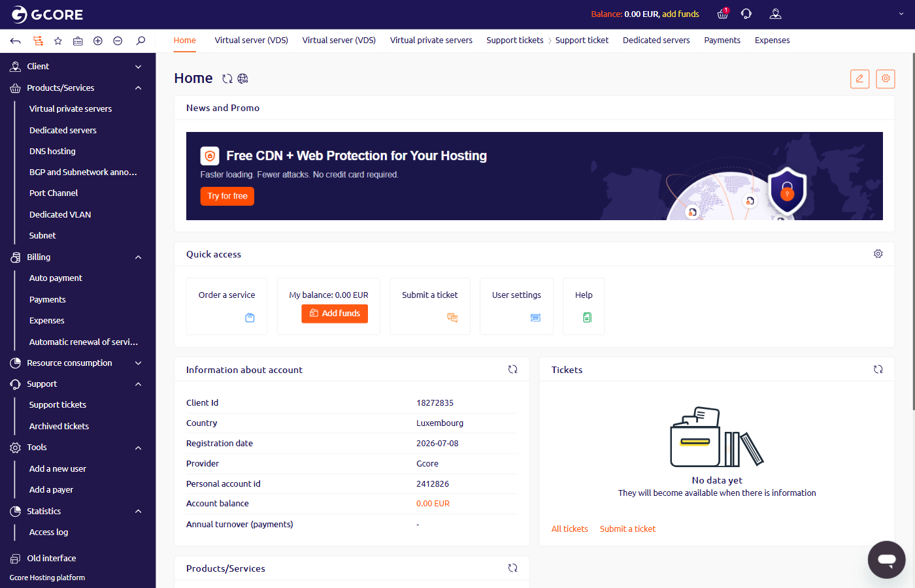Image resolution: width=915 pixels, height=588 pixels.
Task: Switch to the Home tab
Action: (185, 41)
